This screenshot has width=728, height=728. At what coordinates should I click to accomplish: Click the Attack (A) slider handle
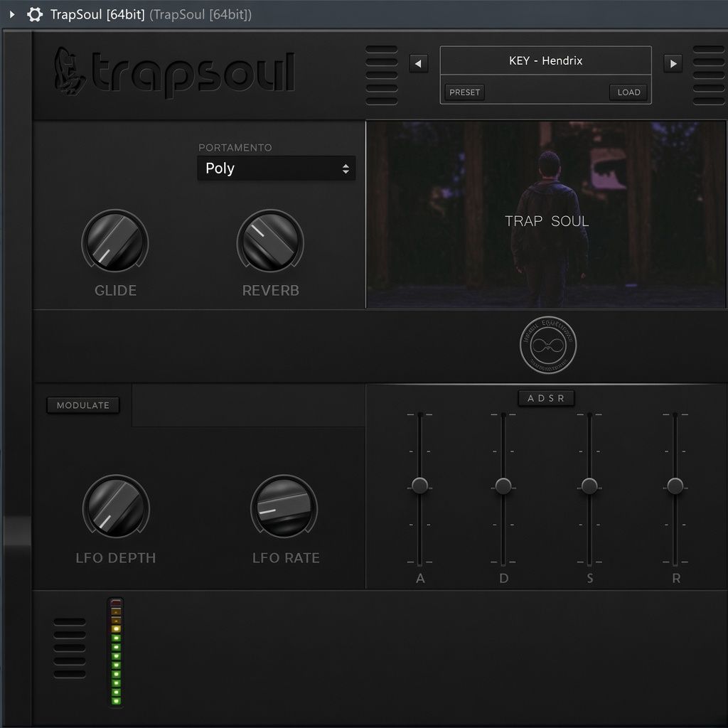[x=419, y=486]
